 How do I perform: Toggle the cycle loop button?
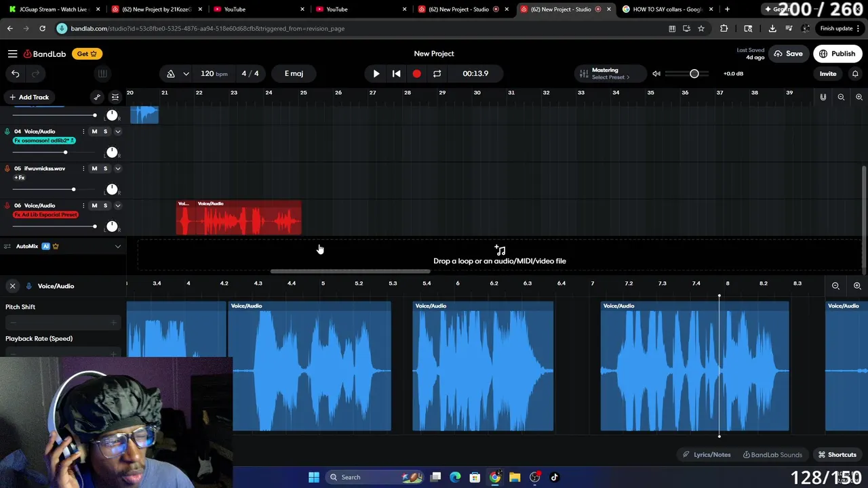click(437, 73)
